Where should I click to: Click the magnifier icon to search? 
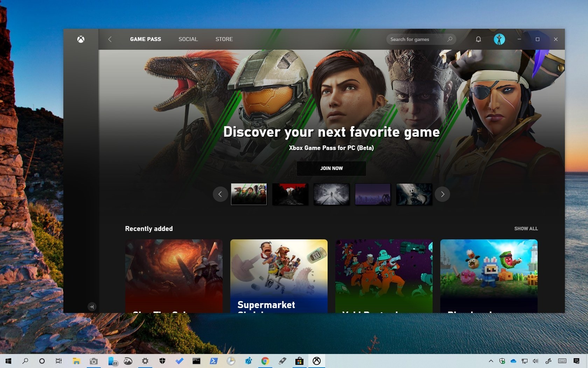450,39
